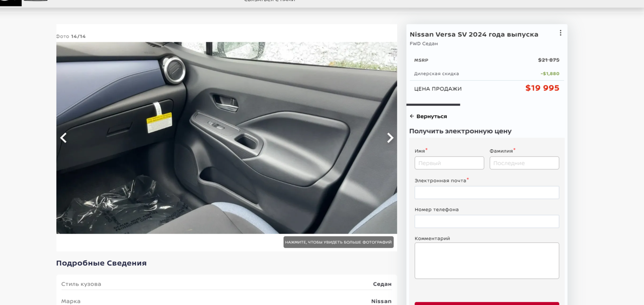
Task: Select the $19 995 sale price
Action: (542, 88)
